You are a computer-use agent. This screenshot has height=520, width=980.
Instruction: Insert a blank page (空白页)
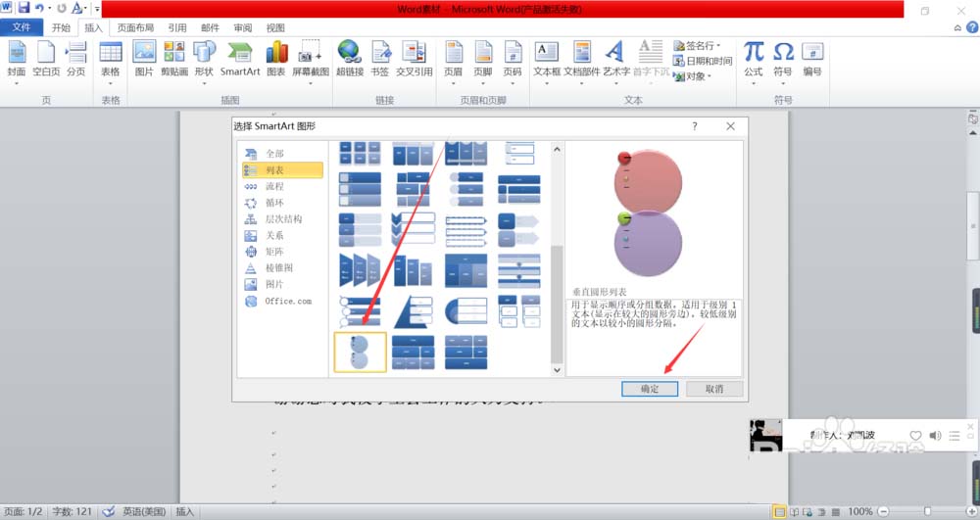point(46,60)
